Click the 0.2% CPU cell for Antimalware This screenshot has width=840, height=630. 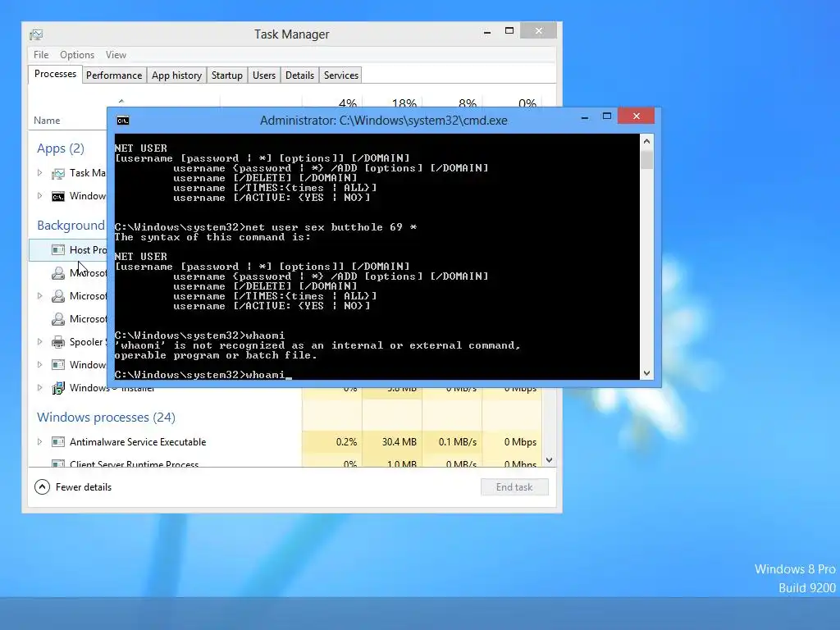[332, 442]
